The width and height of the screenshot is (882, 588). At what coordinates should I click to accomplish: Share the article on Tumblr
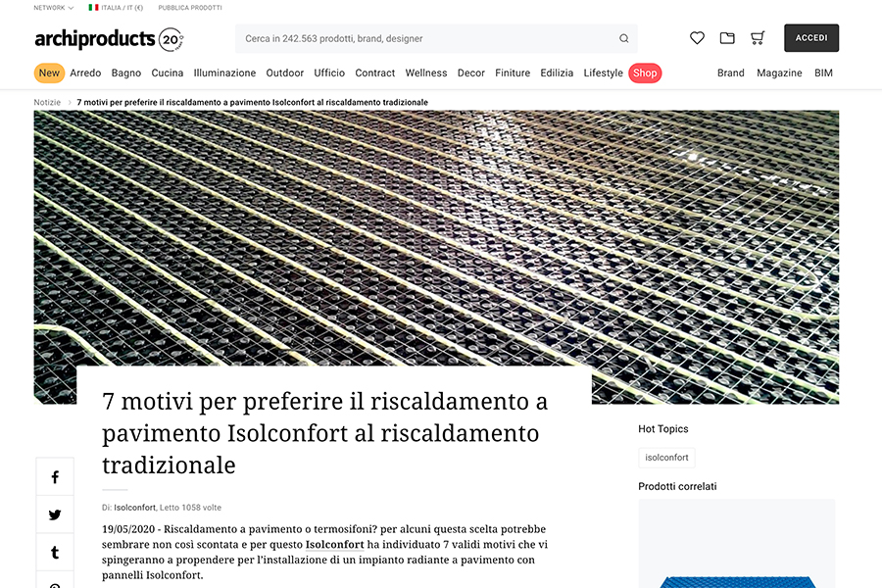(x=55, y=552)
